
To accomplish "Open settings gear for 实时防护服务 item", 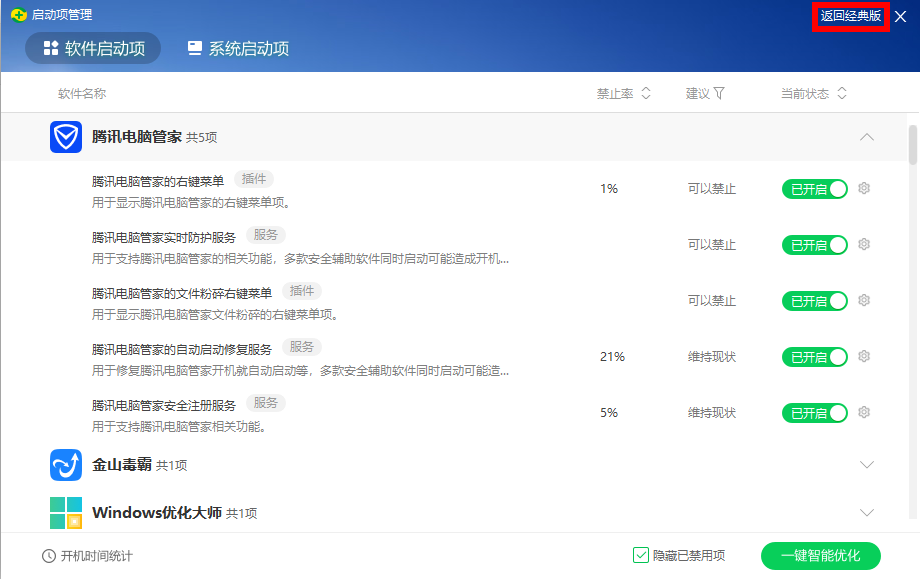I will [x=864, y=244].
